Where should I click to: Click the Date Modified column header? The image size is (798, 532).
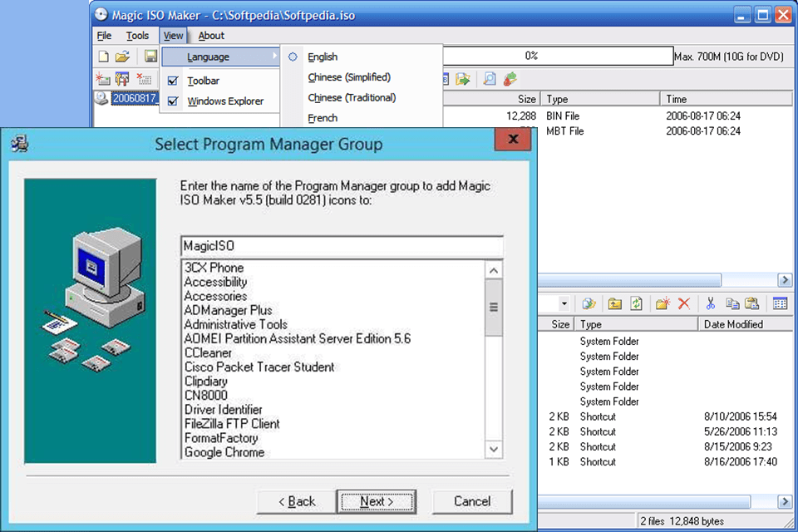pyautogui.click(x=745, y=324)
